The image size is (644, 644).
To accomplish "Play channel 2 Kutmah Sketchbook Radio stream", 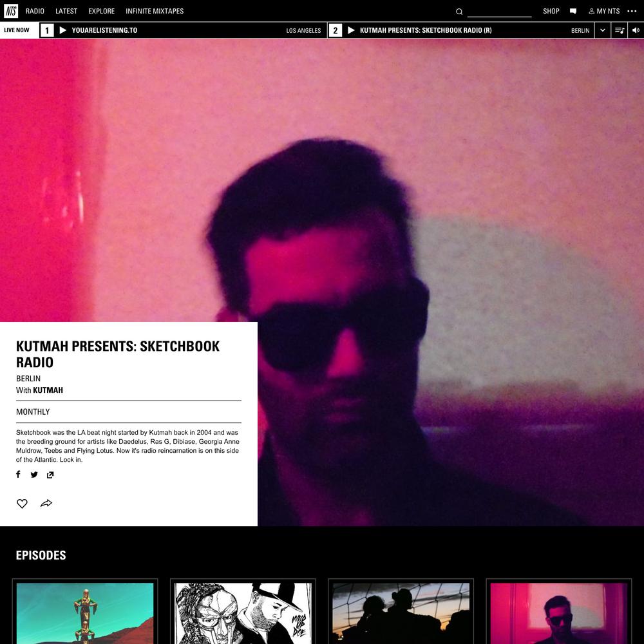I will coord(351,30).
